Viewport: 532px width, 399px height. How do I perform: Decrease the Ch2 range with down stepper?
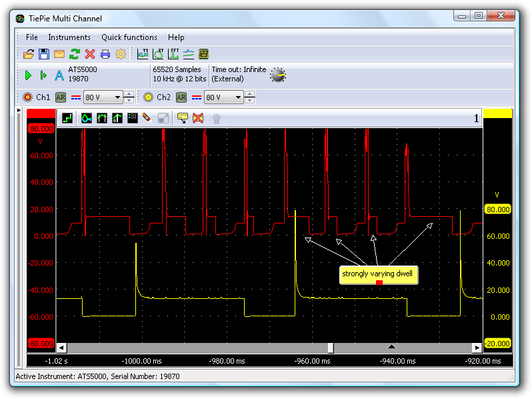pyautogui.click(x=250, y=101)
